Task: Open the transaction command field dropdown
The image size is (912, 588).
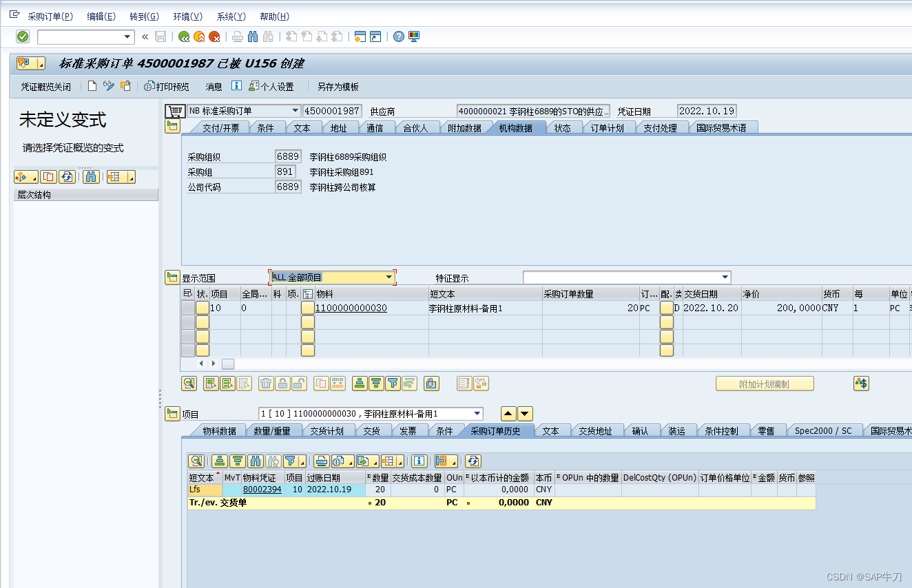Action: [x=127, y=36]
